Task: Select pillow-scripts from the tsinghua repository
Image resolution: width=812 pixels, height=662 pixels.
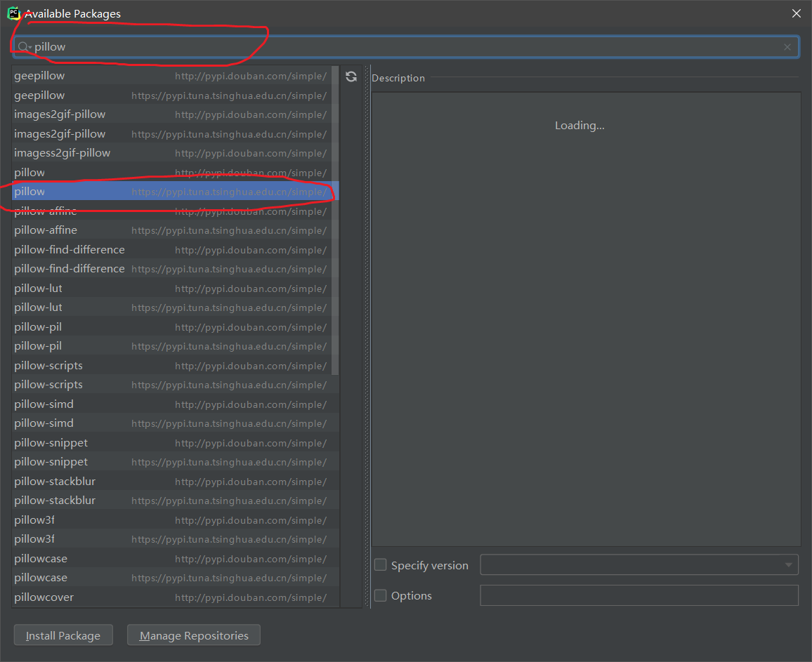Action: pyautogui.click(x=175, y=385)
